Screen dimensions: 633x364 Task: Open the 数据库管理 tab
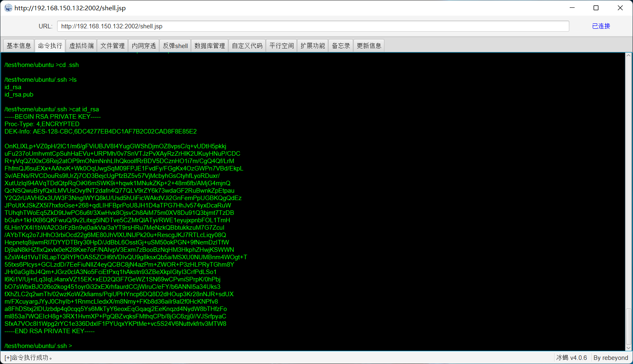(x=210, y=46)
